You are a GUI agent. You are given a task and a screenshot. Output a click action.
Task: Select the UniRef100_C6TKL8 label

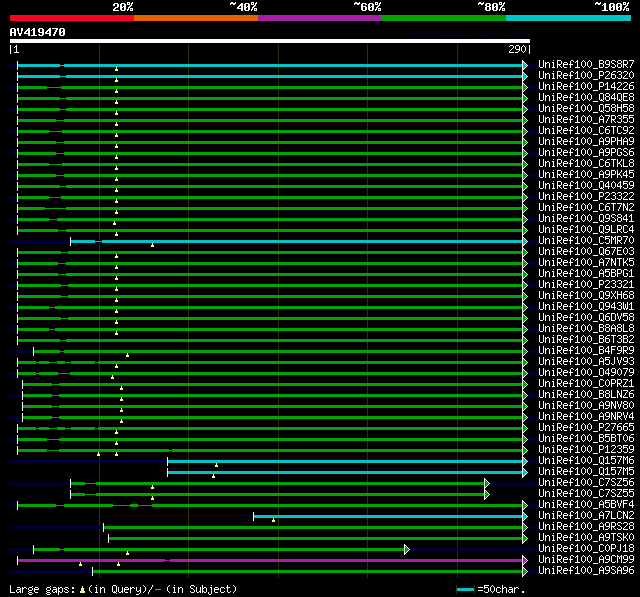586,164
